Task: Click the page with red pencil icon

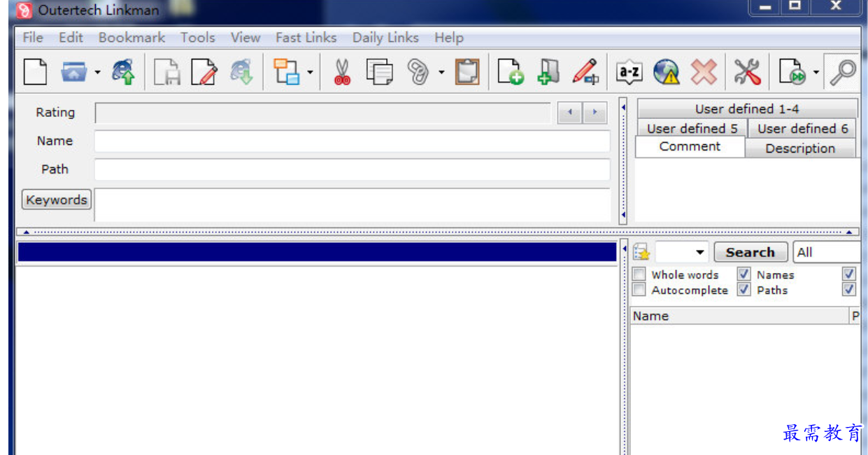Action: coord(204,72)
